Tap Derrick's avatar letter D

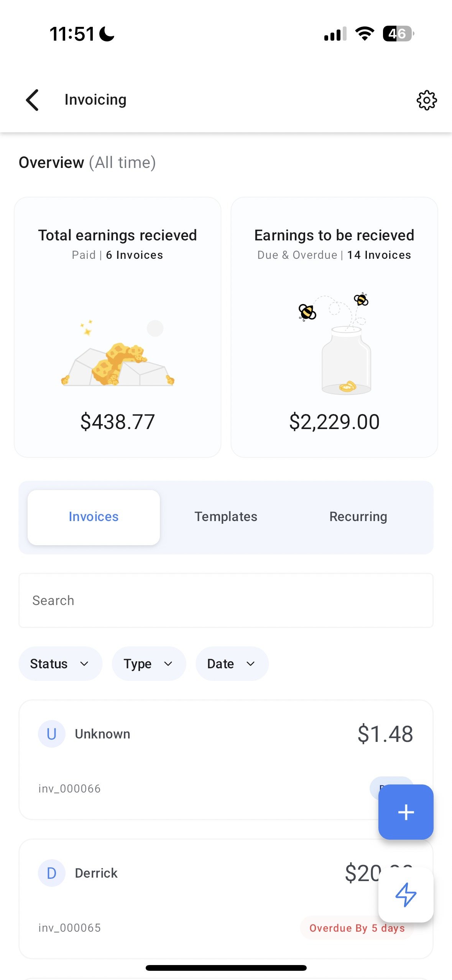tap(51, 873)
